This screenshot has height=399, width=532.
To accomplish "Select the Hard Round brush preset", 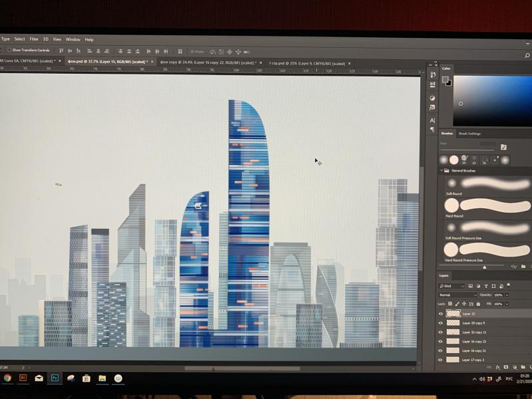I will [x=487, y=207].
